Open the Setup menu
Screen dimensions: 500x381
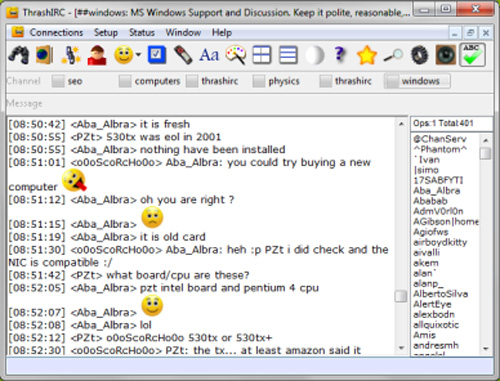coord(106,33)
